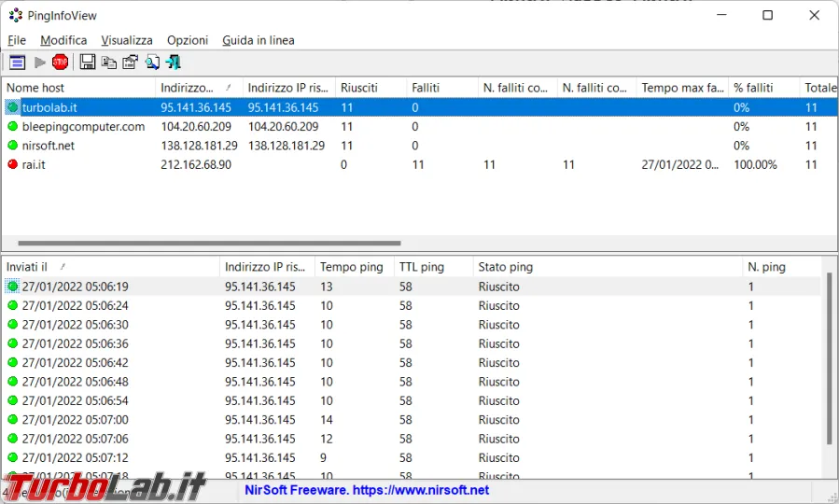Click the NirSoft Freeware website link
This screenshot has width=839, height=504.
(367, 490)
